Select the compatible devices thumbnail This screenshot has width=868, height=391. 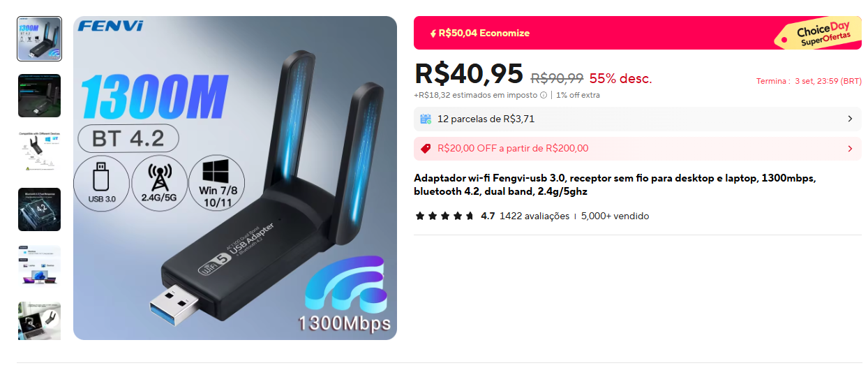pos(39,152)
